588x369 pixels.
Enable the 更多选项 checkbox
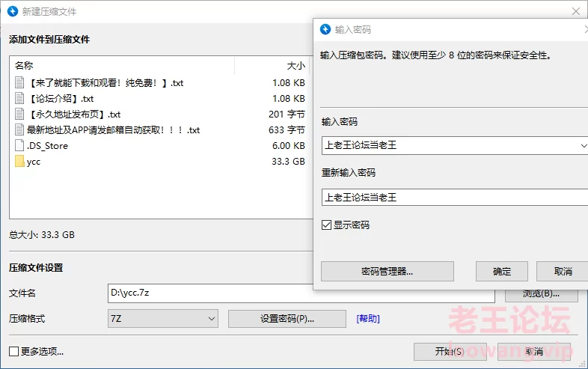(x=14, y=351)
